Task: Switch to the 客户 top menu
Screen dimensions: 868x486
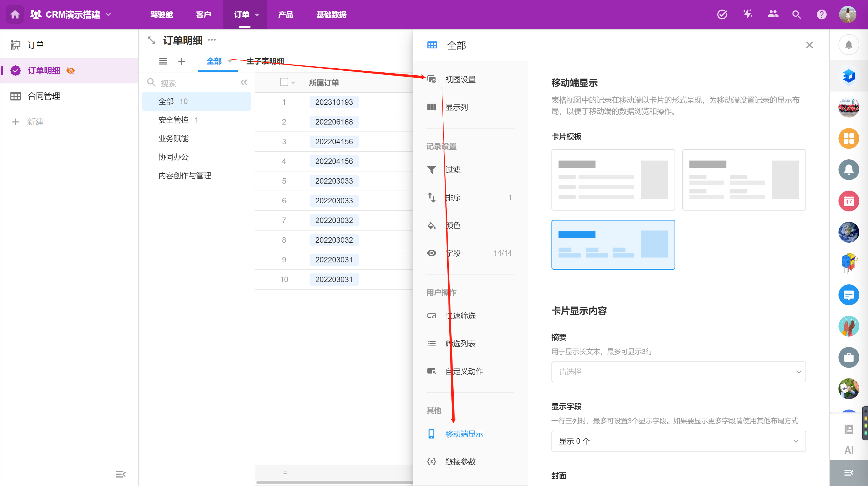Action: [203, 14]
